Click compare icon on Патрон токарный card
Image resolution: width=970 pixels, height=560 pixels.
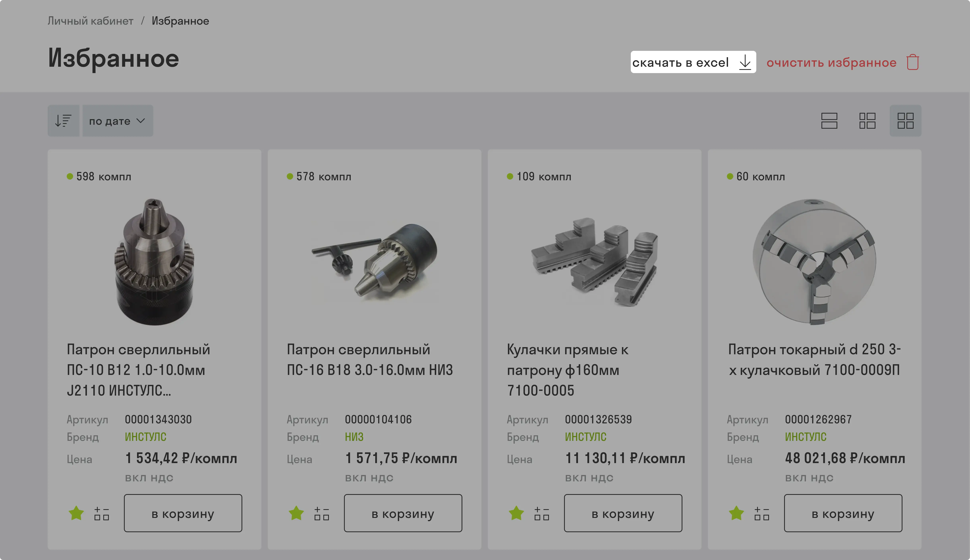(761, 514)
